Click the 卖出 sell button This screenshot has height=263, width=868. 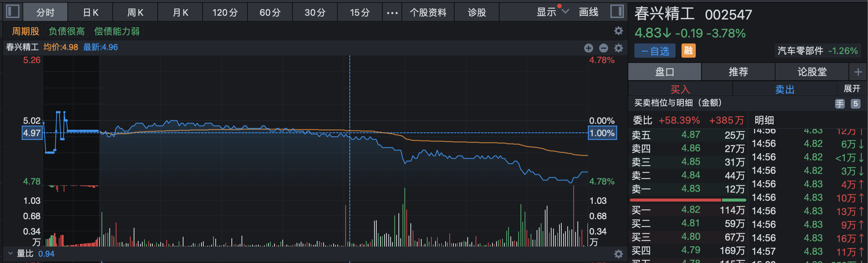pos(784,89)
